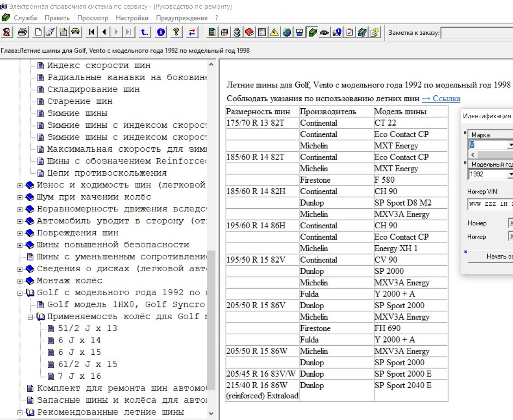Image resolution: width=513 pixels, height=420 pixels.
Task: Open the Модельный год 1992 dropdown
Action: click(x=510, y=174)
